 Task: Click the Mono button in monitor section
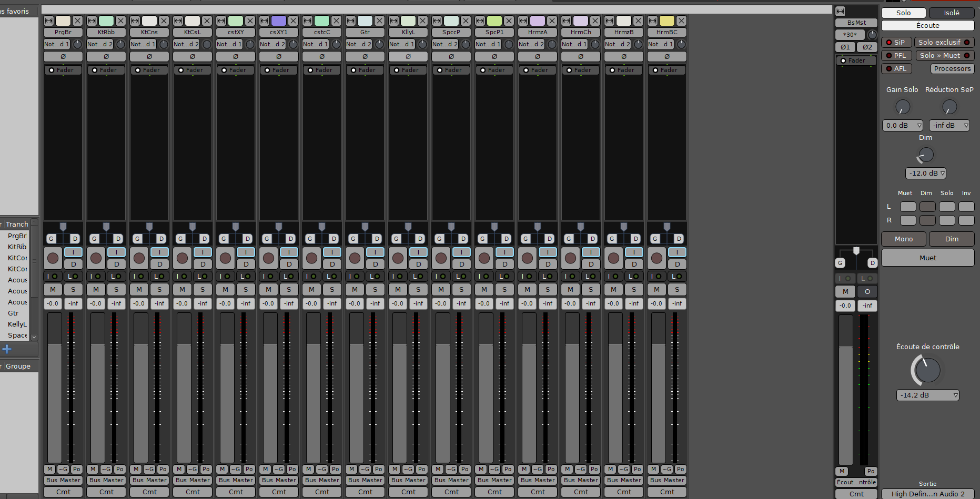tap(903, 239)
